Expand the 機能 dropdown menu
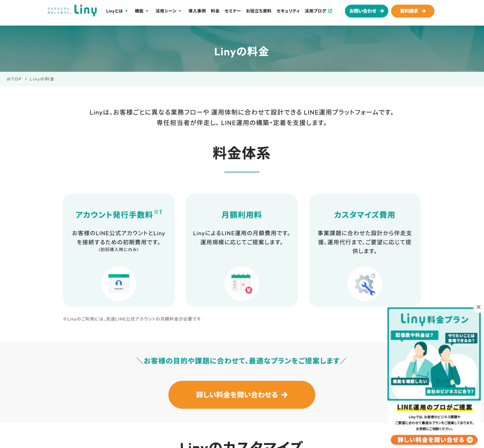The width and height of the screenshot is (484, 448). (142, 11)
